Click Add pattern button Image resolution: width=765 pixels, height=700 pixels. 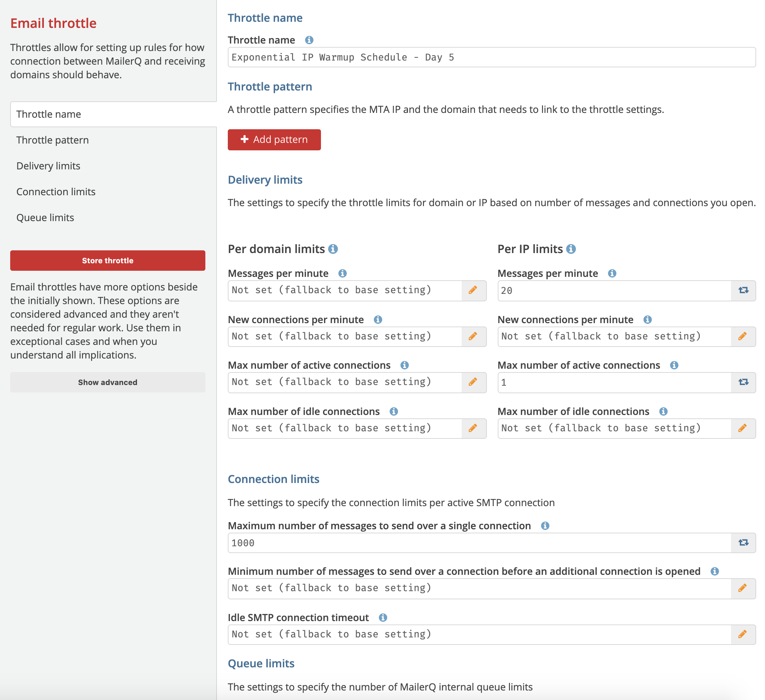pos(274,139)
